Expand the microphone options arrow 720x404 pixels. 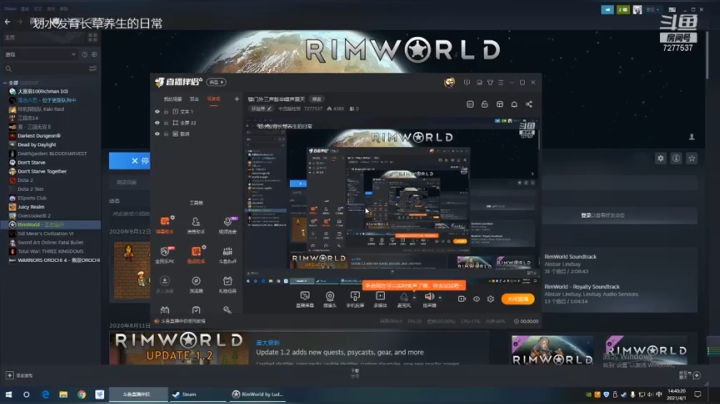pos(414,297)
